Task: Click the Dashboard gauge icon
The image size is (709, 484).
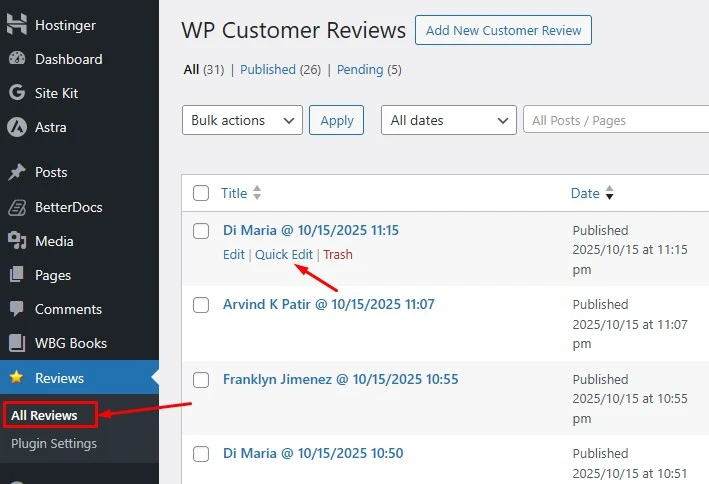Action: tap(17, 59)
